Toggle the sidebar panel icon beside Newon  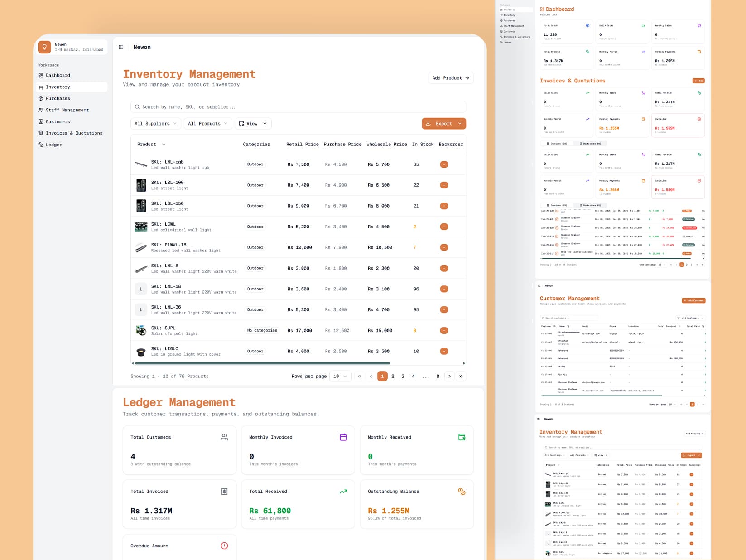[x=121, y=47]
